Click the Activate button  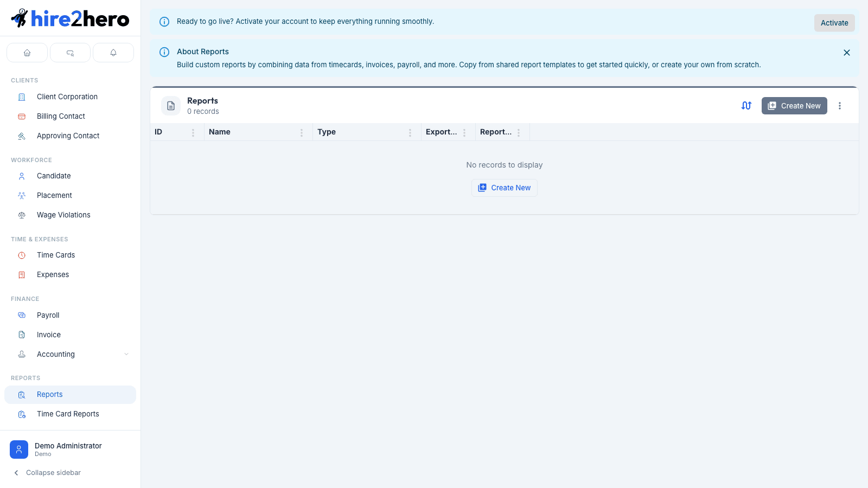coord(834,23)
